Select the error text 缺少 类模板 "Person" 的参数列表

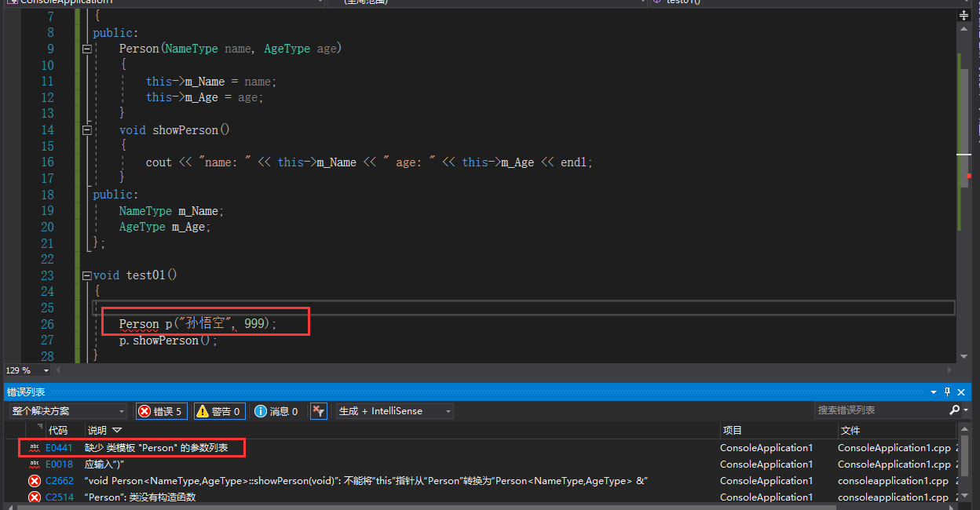[x=156, y=448]
